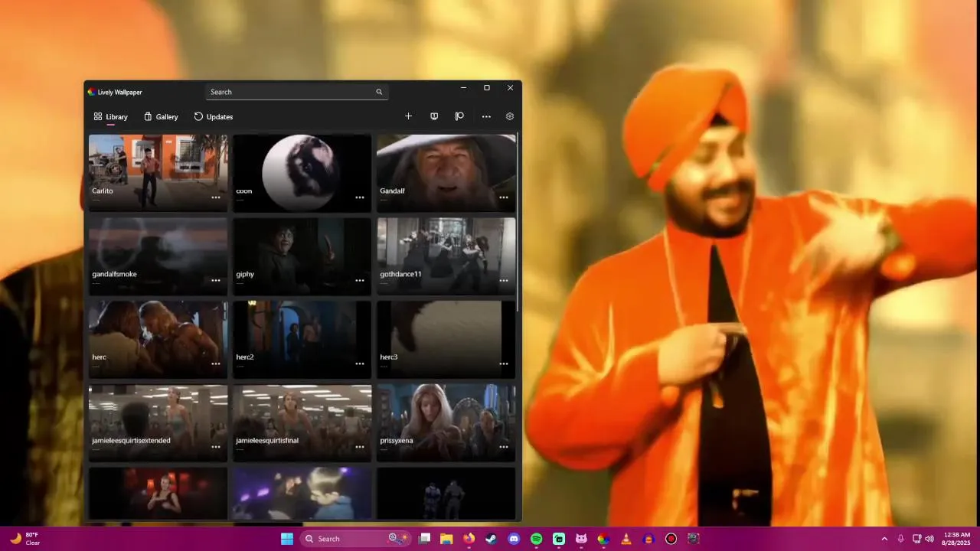The image size is (980, 551).
Task: Open Discord from the taskbar
Action: (x=514, y=539)
